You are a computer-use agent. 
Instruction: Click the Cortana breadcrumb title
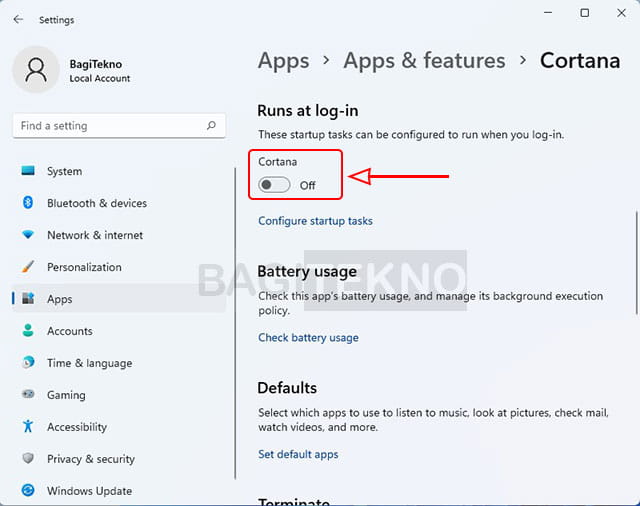(580, 60)
